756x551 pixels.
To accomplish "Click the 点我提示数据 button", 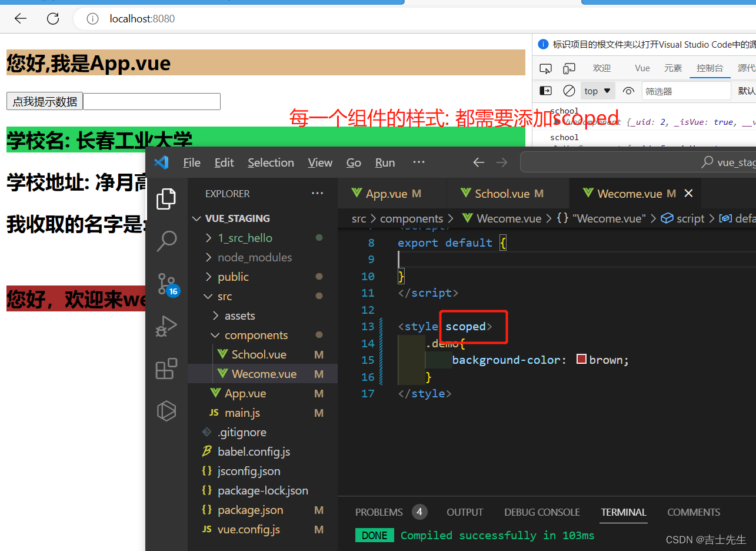I will coord(45,101).
